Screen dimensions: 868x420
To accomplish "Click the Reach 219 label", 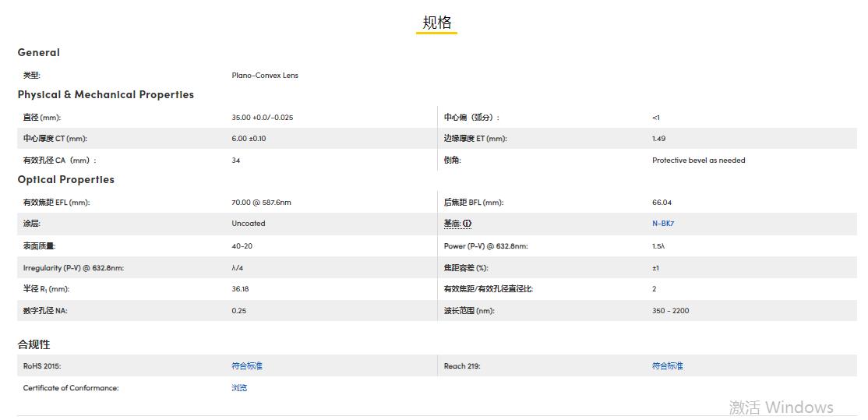I will point(462,365).
